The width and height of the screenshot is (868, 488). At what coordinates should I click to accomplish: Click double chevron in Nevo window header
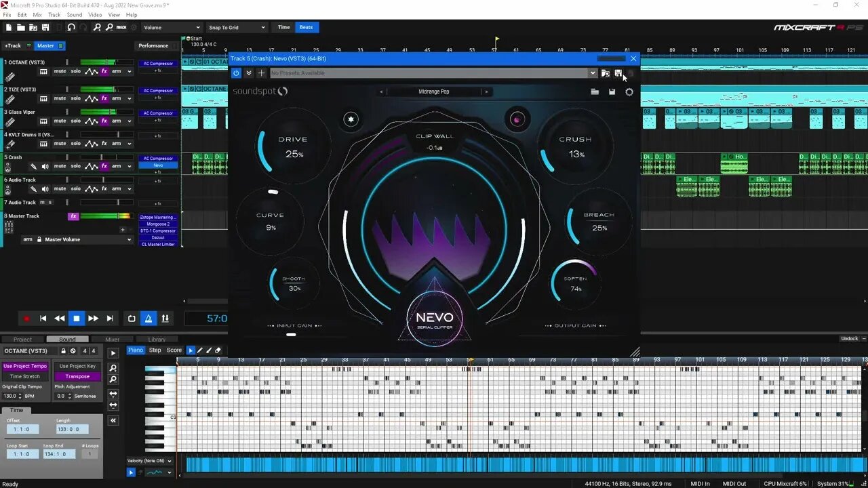[249, 73]
